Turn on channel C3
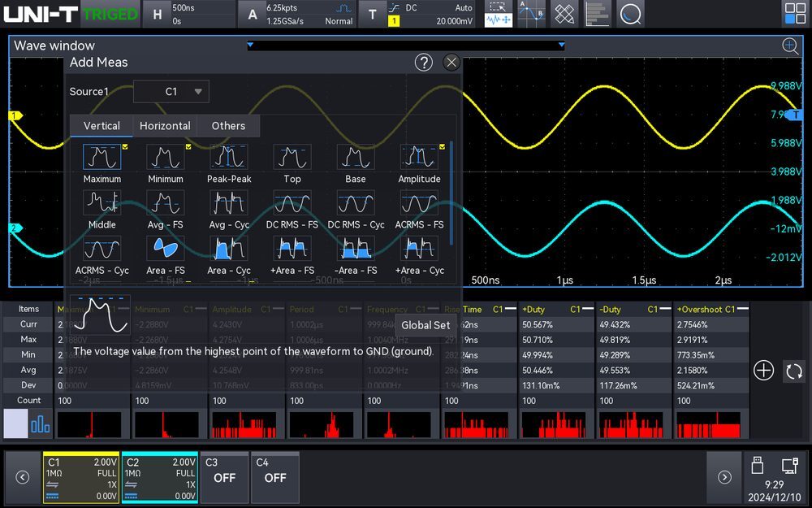Image resolution: width=812 pixels, height=508 pixels. tap(224, 477)
